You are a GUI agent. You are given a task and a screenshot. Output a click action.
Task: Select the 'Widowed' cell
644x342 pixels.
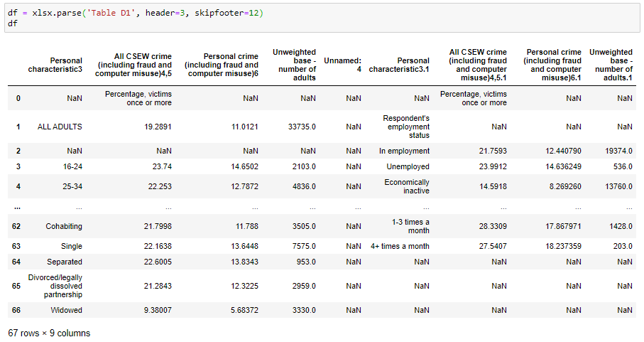(x=66, y=310)
